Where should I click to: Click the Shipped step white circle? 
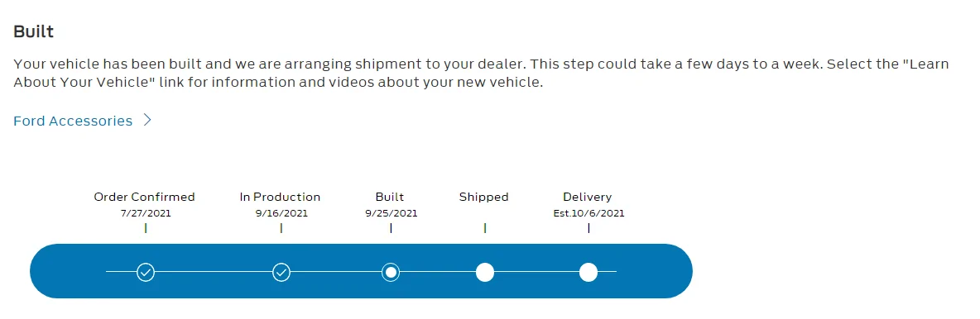pyautogui.click(x=485, y=272)
